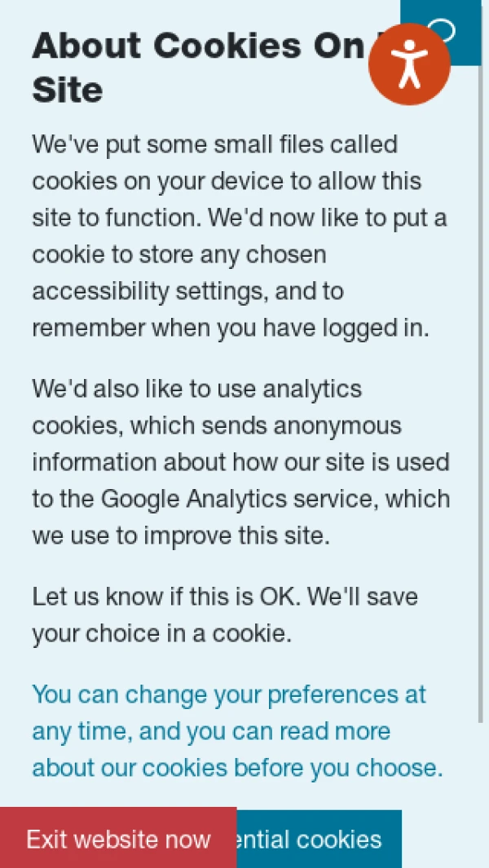Click the Let us know if this is OK text

tap(166, 597)
